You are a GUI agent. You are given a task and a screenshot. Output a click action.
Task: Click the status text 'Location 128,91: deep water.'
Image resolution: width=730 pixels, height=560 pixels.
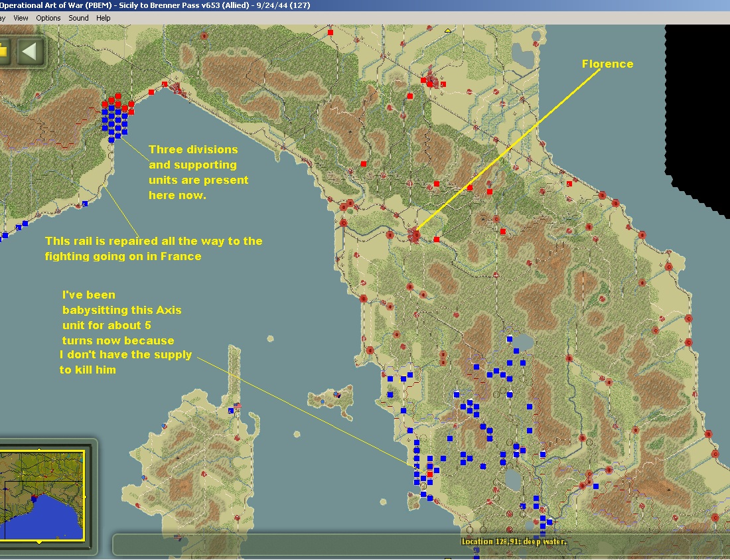click(514, 541)
